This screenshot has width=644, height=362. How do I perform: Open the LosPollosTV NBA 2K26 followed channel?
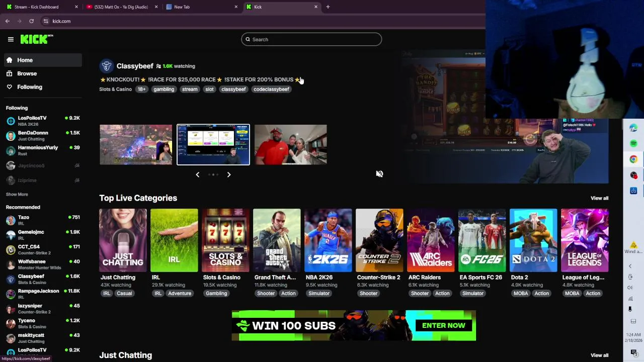[43, 121]
